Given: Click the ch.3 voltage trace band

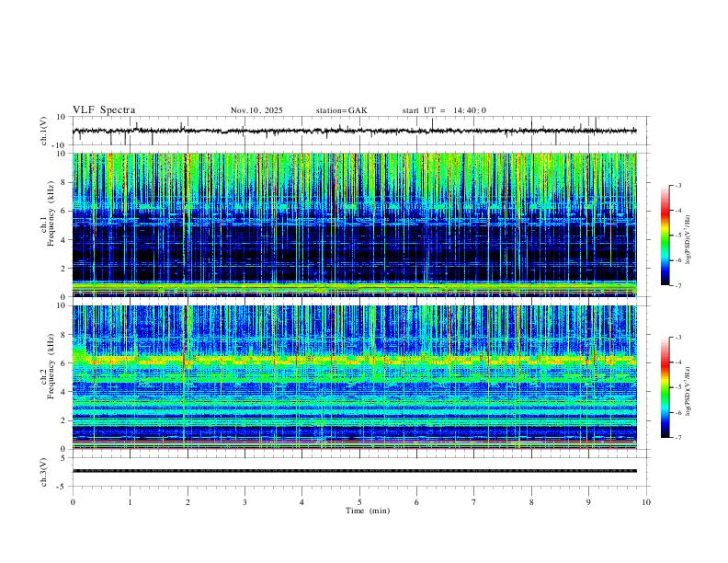Looking at the screenshot, I should (x=354, y=471).
